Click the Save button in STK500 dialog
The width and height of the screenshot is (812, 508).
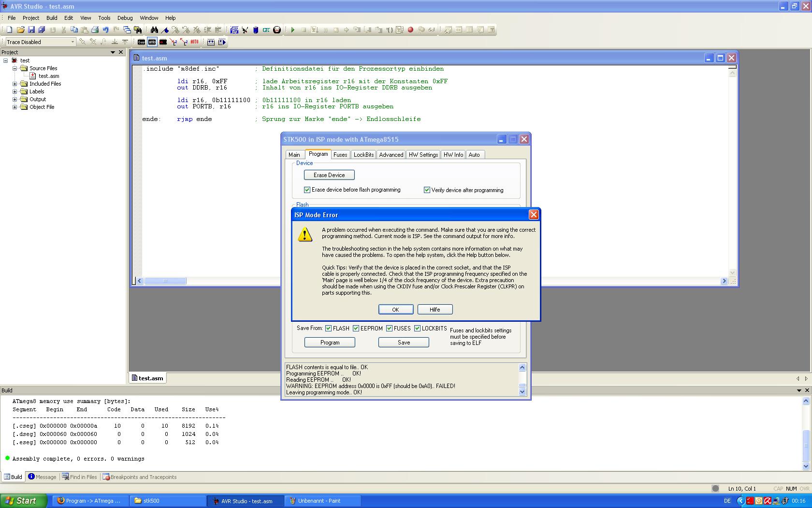[x=404, y=343]
